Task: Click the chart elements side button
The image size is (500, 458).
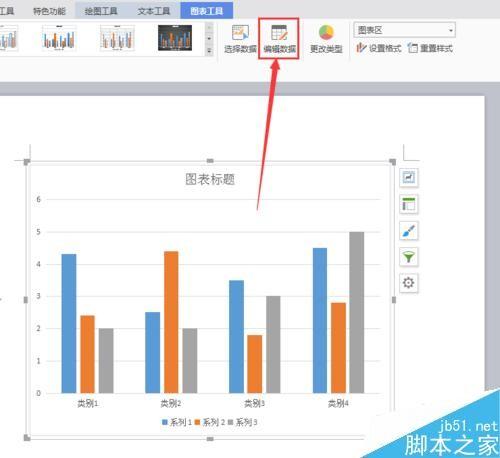Action: [x=409, y=177]
